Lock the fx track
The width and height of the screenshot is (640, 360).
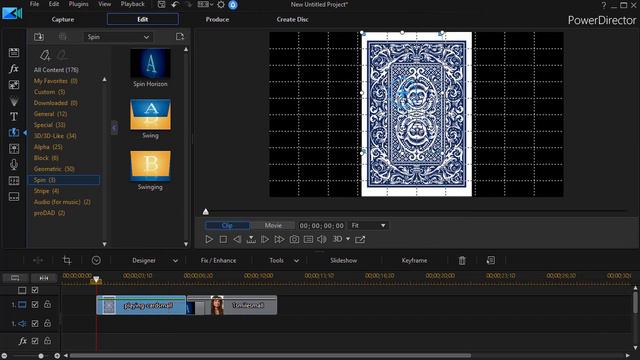pyautogui.click(x=47, y=340)
